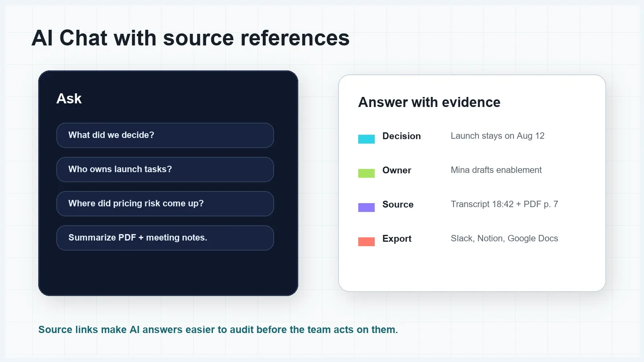Click the coral Export color swatch
This screenshot has width=644, height=362.
(366, 242)
